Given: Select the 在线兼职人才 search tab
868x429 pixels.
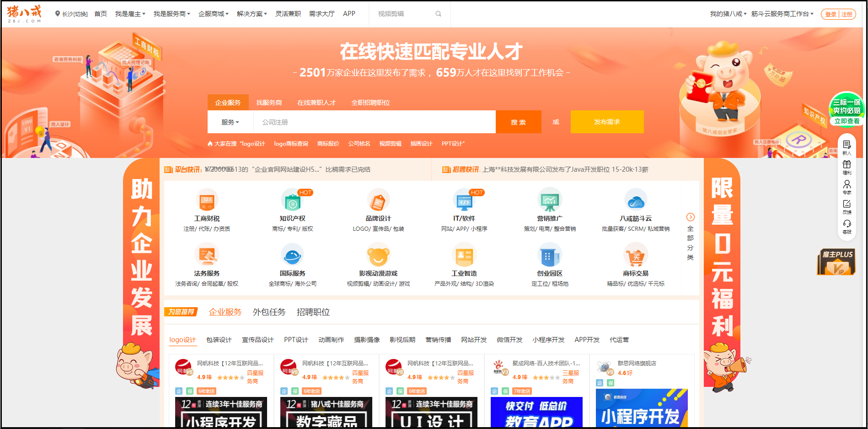Looking at the screenshot, I should (316, 103).
